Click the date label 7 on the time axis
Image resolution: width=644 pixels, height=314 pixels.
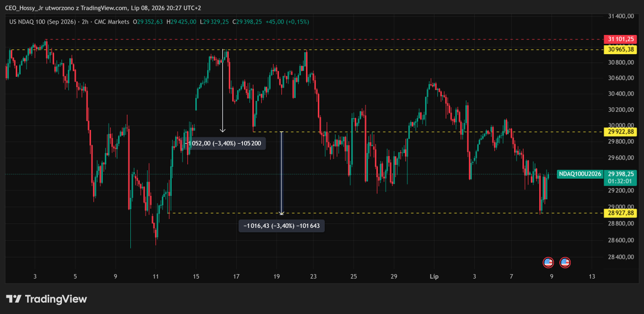[x=511, y=277]
